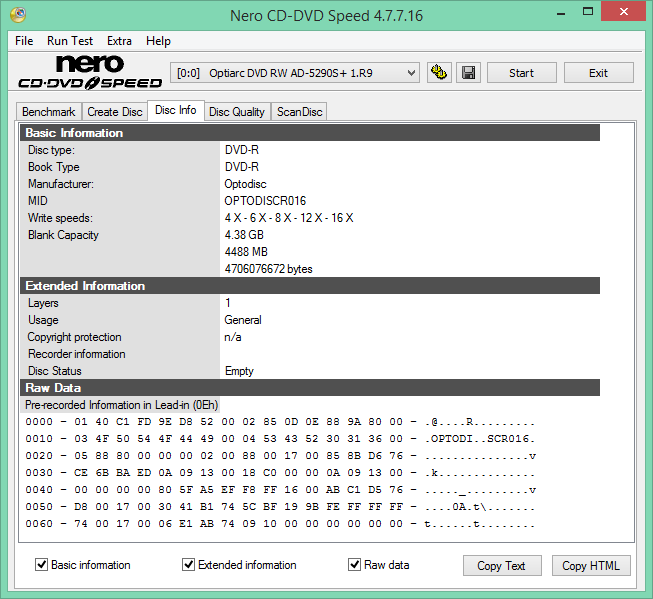Image resolution: width=653 pixels, height=599 pixels.
Task: Click the MID value OPTODISCR016
Action: coord(265,201)
